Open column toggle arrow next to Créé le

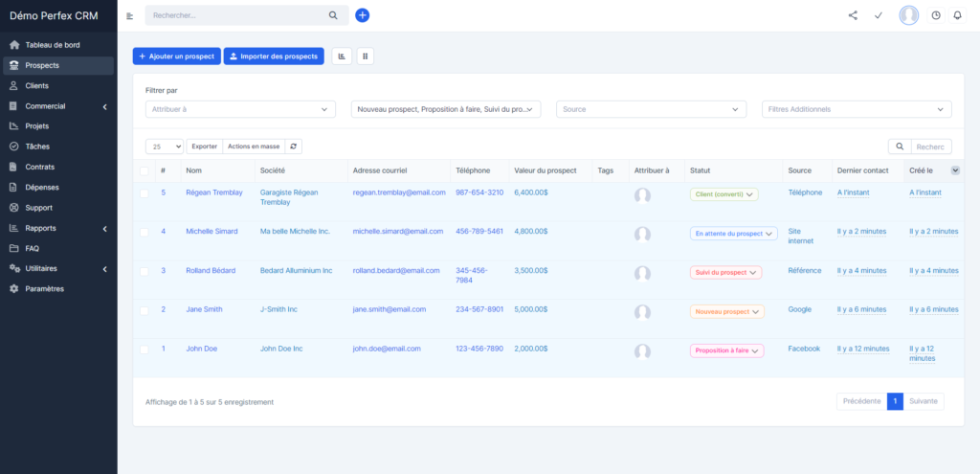pos(955,170)
